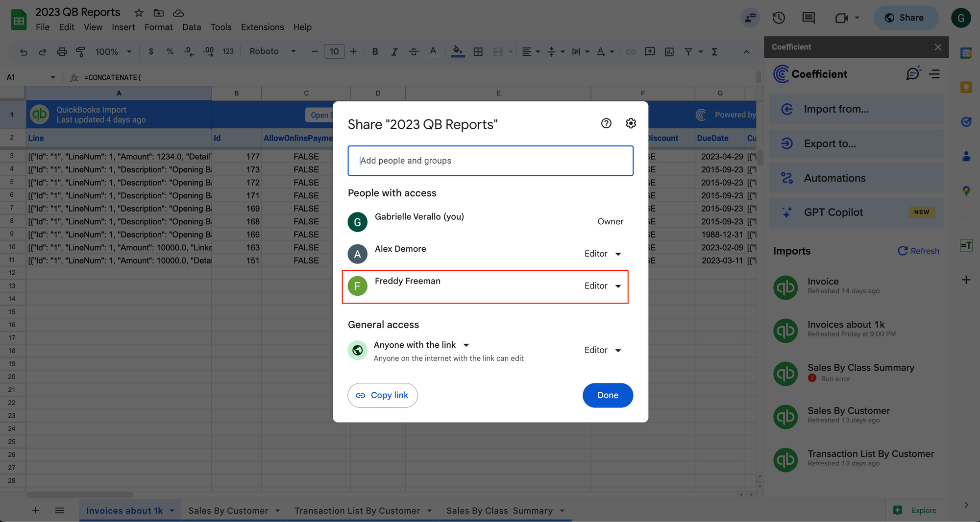Select the paint format tool
Screen dimensions: 980x522
coord(80,51)
